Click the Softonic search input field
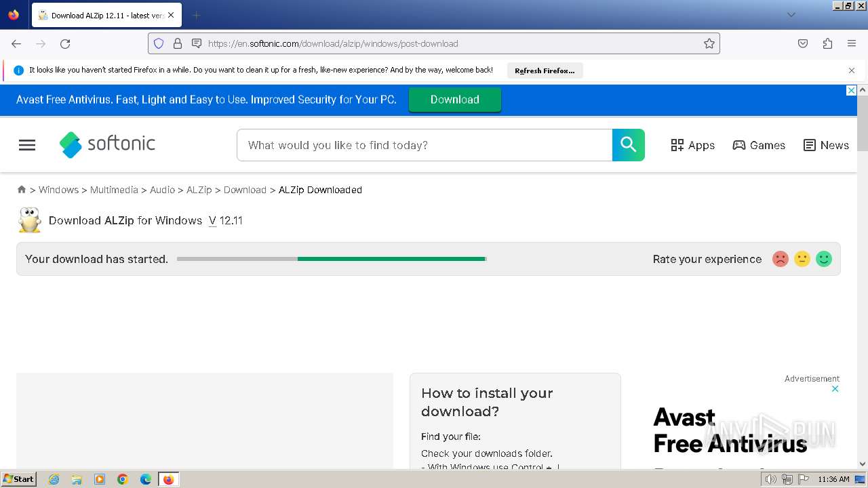 click(x=425, y=145)
